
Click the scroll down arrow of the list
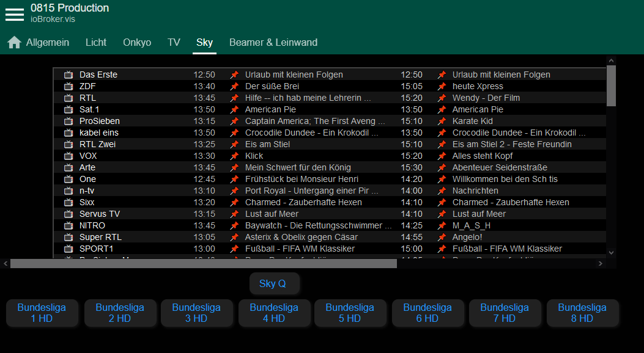click(x=611, y=253)
